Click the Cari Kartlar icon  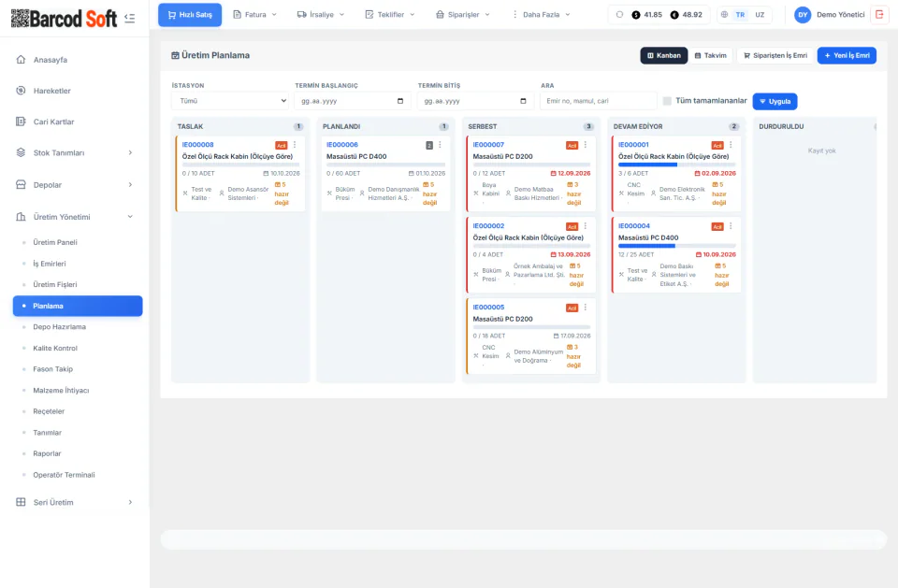(22, 122)
